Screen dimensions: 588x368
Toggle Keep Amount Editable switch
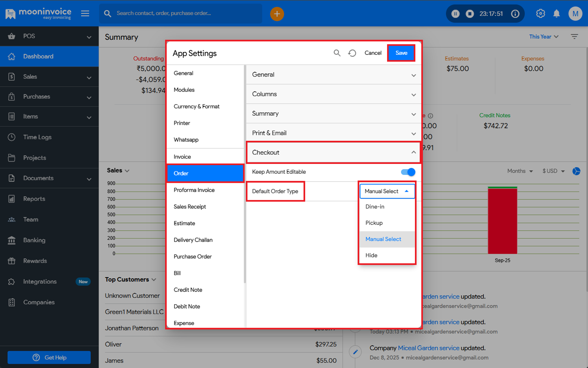point(408,172)
